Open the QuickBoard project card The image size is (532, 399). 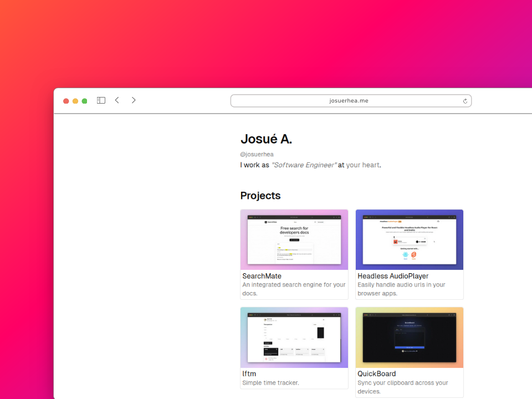(x=409, y=337)
